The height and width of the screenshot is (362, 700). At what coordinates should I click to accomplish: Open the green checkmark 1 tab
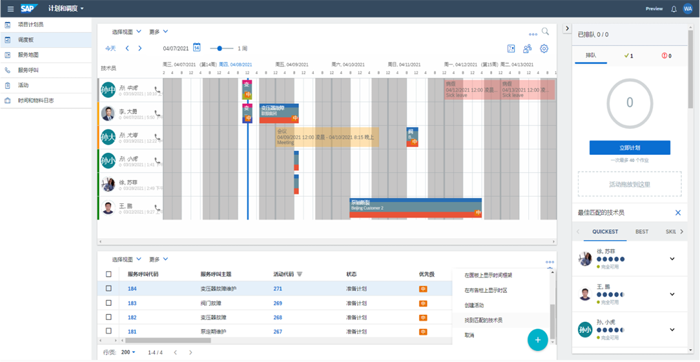629,56
